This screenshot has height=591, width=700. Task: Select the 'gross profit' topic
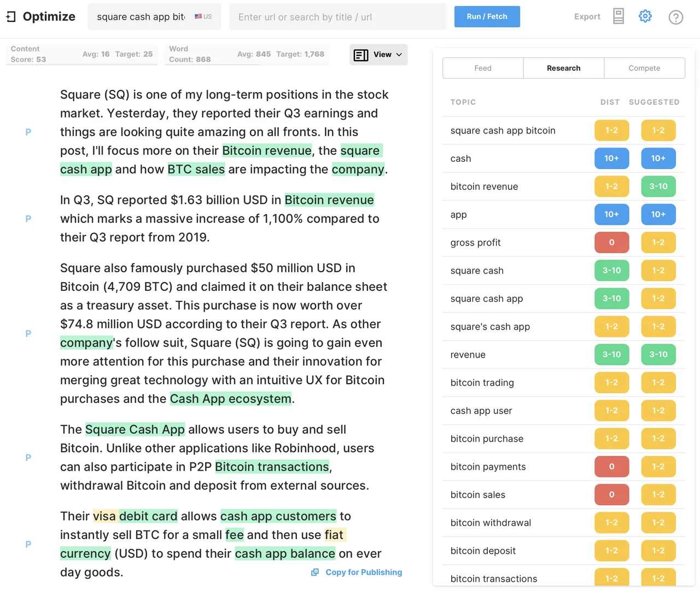point(564,242)
